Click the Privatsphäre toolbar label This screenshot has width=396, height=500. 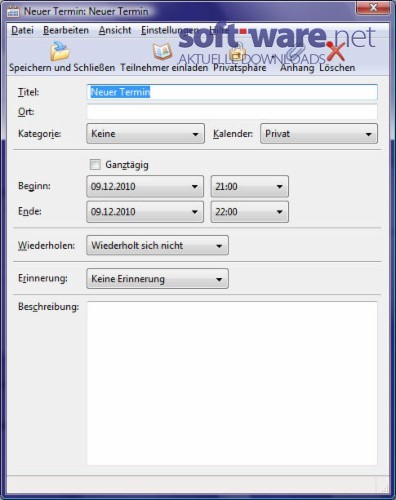pyautogui.click(x=240, y=68)
